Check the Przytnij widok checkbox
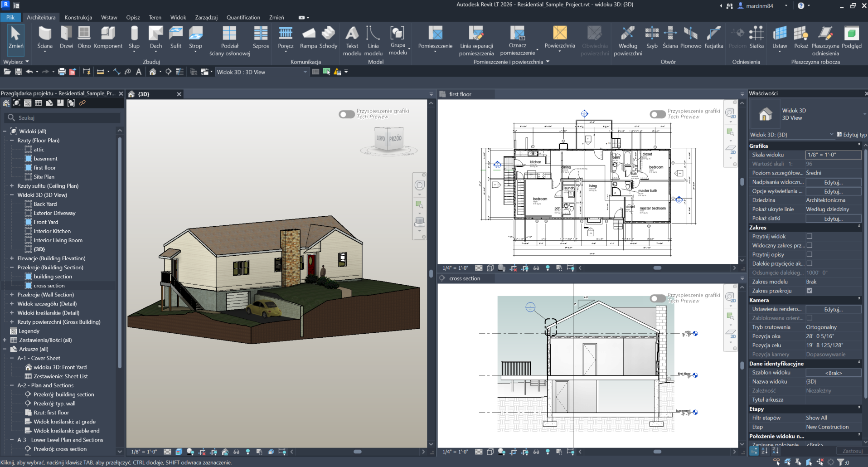This screenshot has height=467, width=868. [x=810, y=236]
